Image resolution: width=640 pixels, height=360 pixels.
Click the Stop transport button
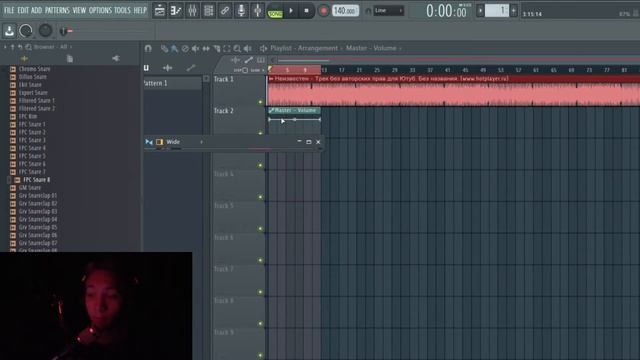306,11
